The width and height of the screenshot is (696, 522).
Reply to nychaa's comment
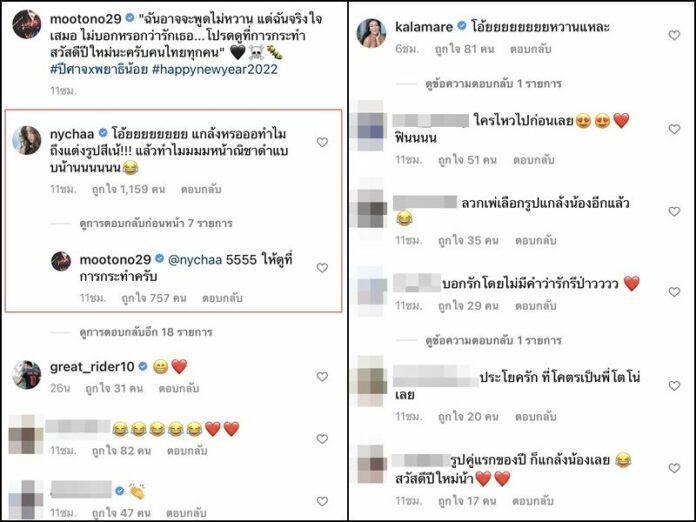201,190
